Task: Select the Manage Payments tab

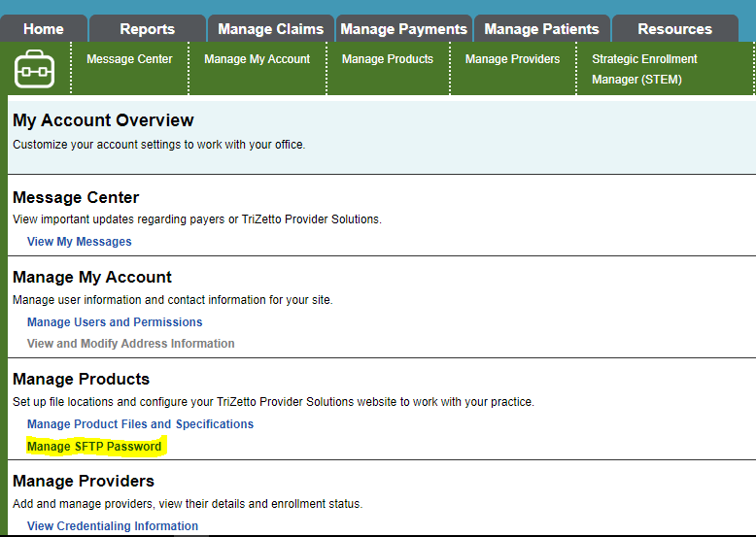Action: tap(403, 28)
